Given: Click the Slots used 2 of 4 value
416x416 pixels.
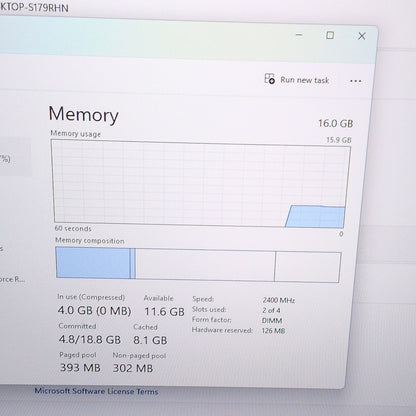Looking at the screenshot, I should (271, 310).
